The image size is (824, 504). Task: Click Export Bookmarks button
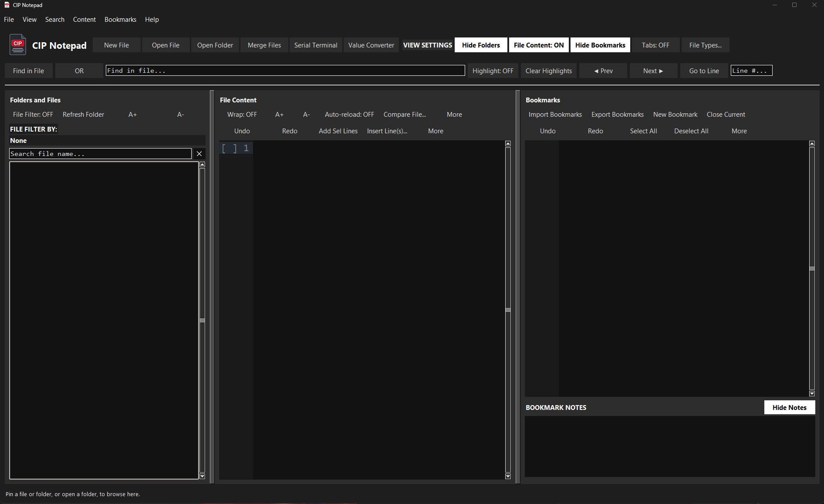[618, 115]
